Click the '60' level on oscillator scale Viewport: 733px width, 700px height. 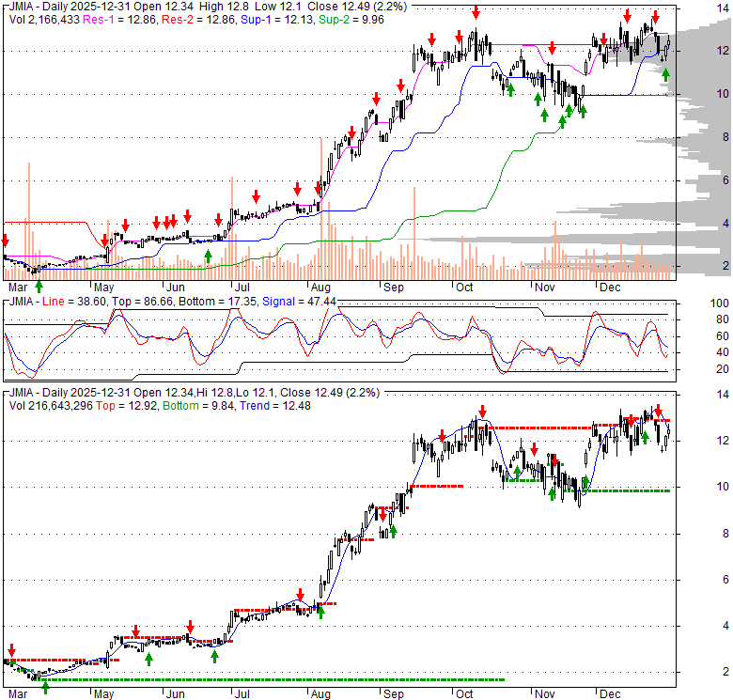click(x=723, y=336)
